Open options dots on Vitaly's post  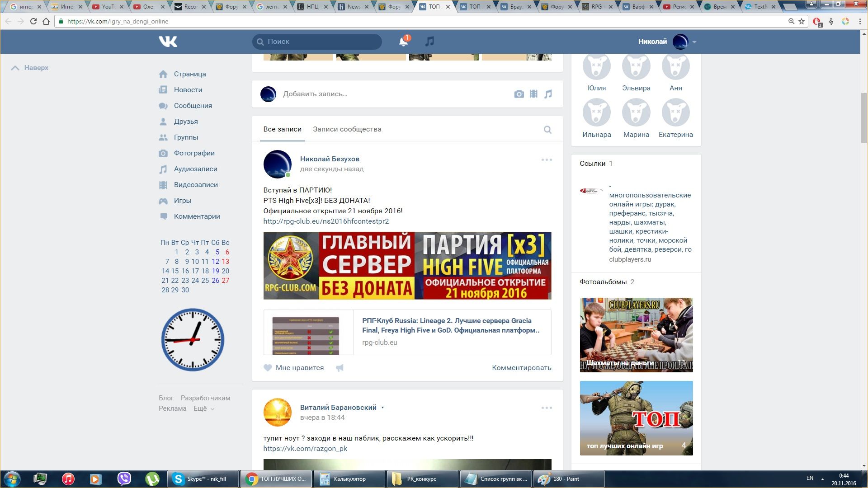click(x=547, y=408)
